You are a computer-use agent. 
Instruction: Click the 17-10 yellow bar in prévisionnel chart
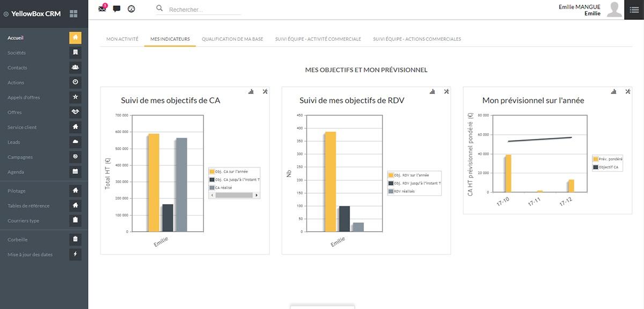pos(508,173)
